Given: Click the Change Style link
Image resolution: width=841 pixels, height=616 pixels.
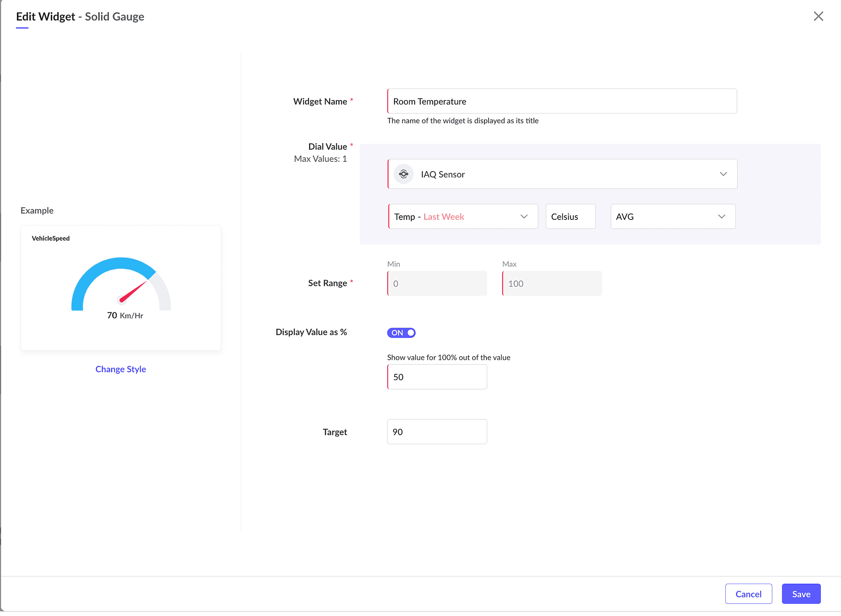Looking at the screenshot, I should pyautogui.click(x=121, y=369).
